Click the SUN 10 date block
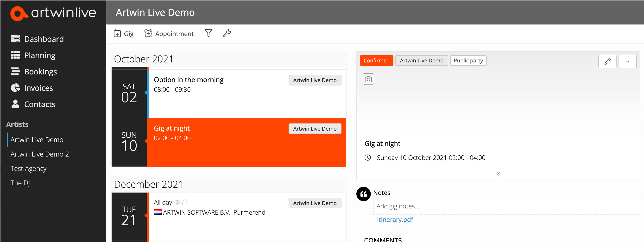 tap(129, 142)
